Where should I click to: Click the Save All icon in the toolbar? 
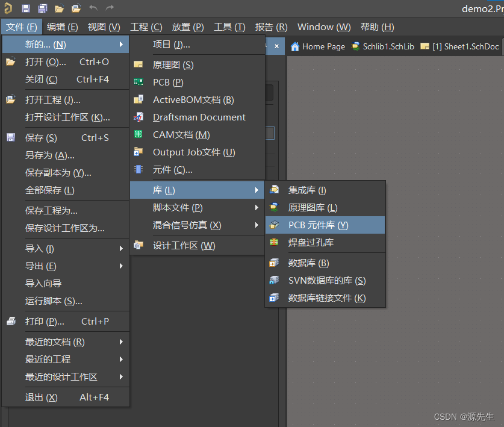click(42, 8)
